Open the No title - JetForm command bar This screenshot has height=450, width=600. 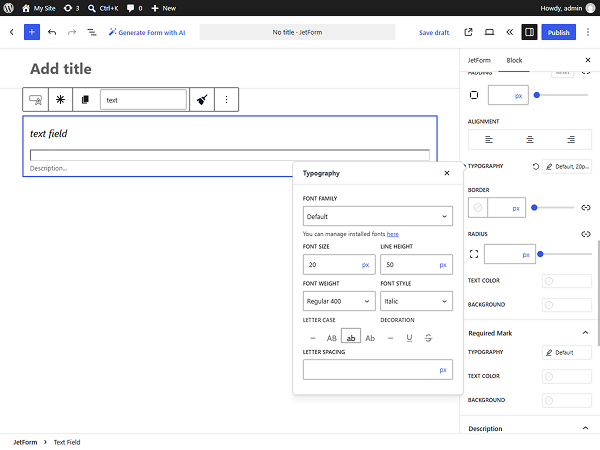(297, 32)
